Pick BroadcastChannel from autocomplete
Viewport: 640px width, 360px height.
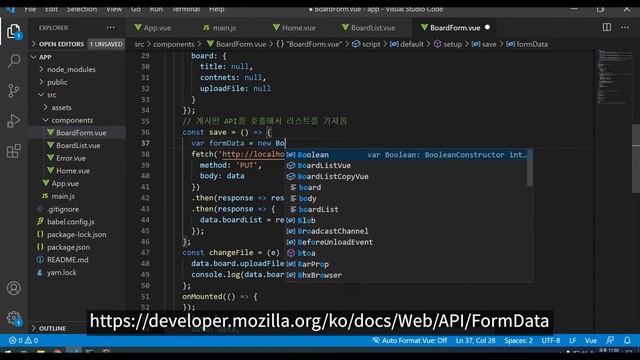pos(406,231)
